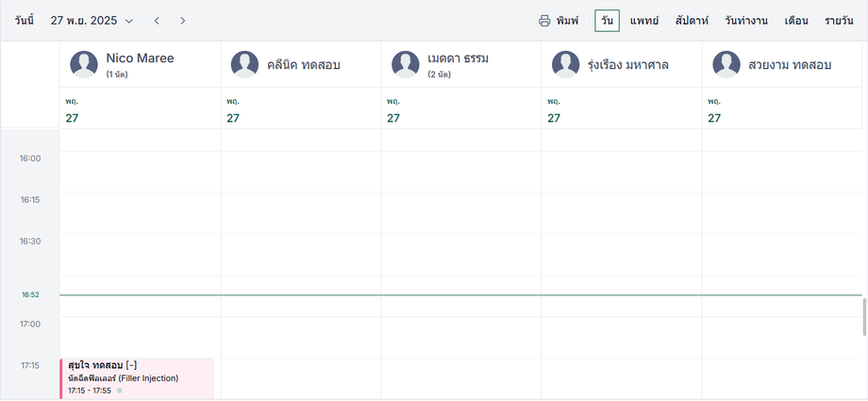Switch to วันทำงาน (workday) view
This screenshot has height=401, width=868.
(x=746, y=21)
